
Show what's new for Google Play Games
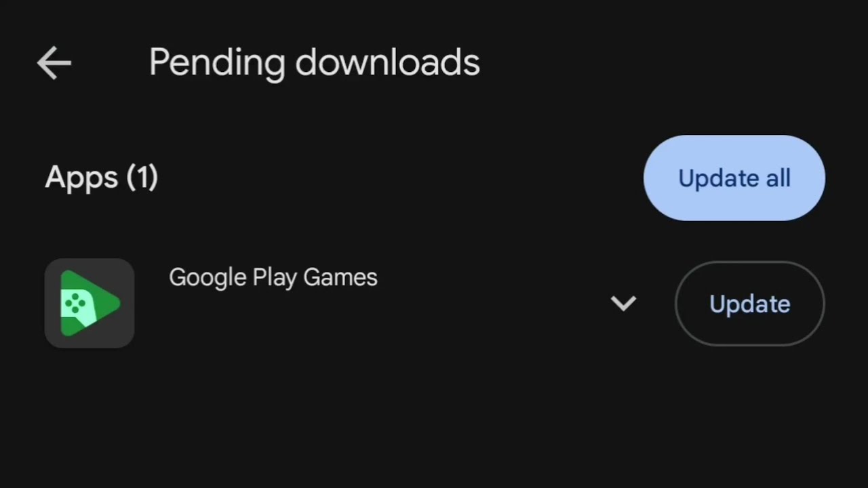623,303
